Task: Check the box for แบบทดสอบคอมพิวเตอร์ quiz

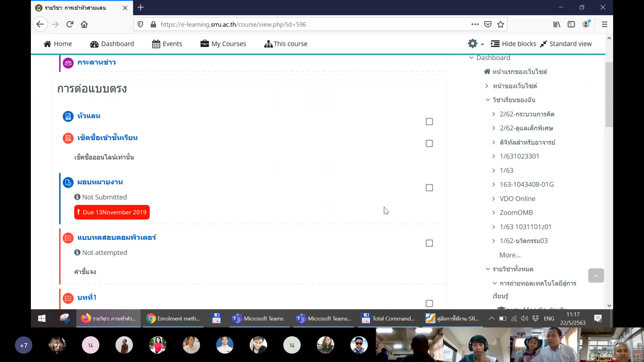Action: pos(429,243)
